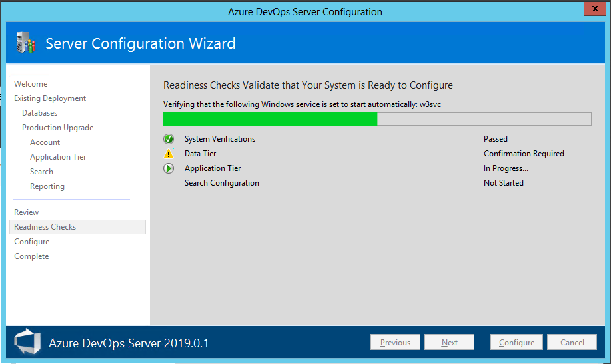Screen dimensions: 611x364
Task: Select the highlighted Readiness Checks step
Action: click(45, 227)
